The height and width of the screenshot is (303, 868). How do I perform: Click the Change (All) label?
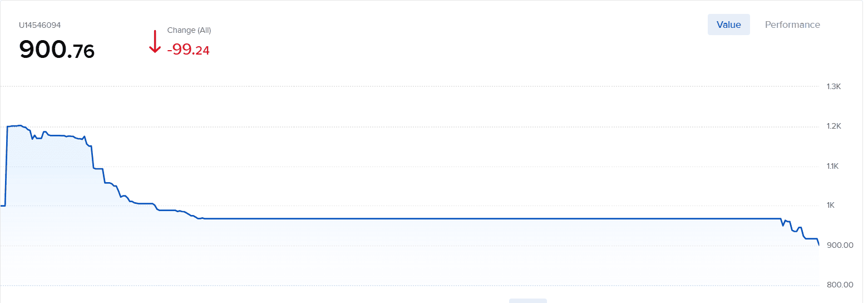[189, 30]
